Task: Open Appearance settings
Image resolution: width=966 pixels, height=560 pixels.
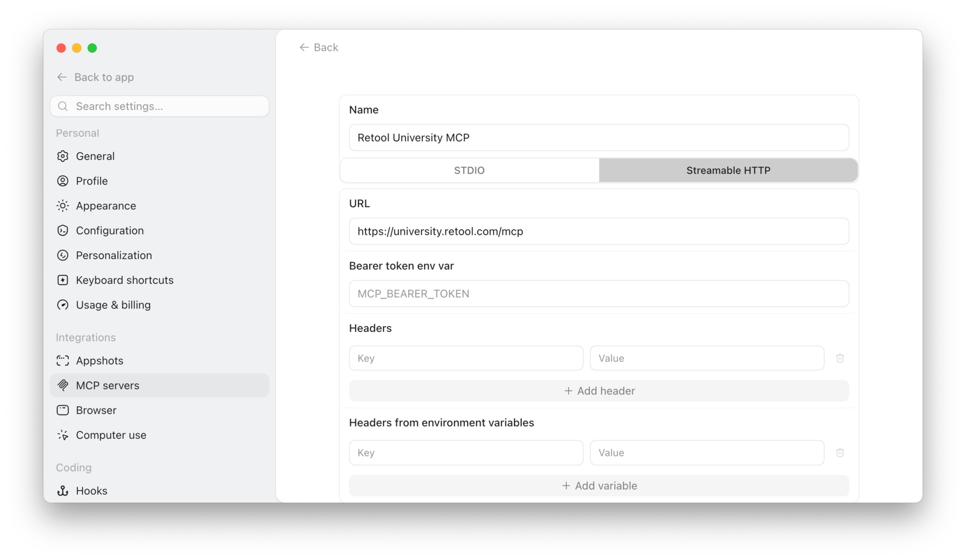Action: [159, 205]
